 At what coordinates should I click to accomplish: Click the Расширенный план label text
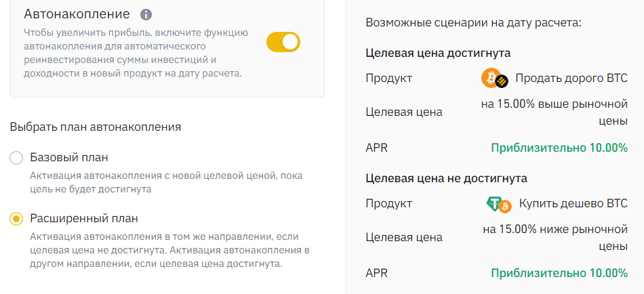pos(85,218)
